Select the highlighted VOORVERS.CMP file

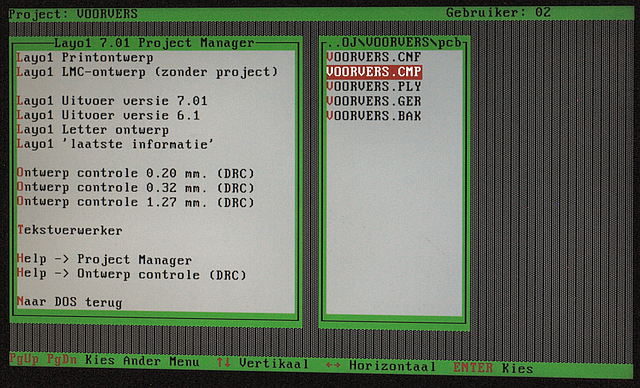click(x=374, y=72)
